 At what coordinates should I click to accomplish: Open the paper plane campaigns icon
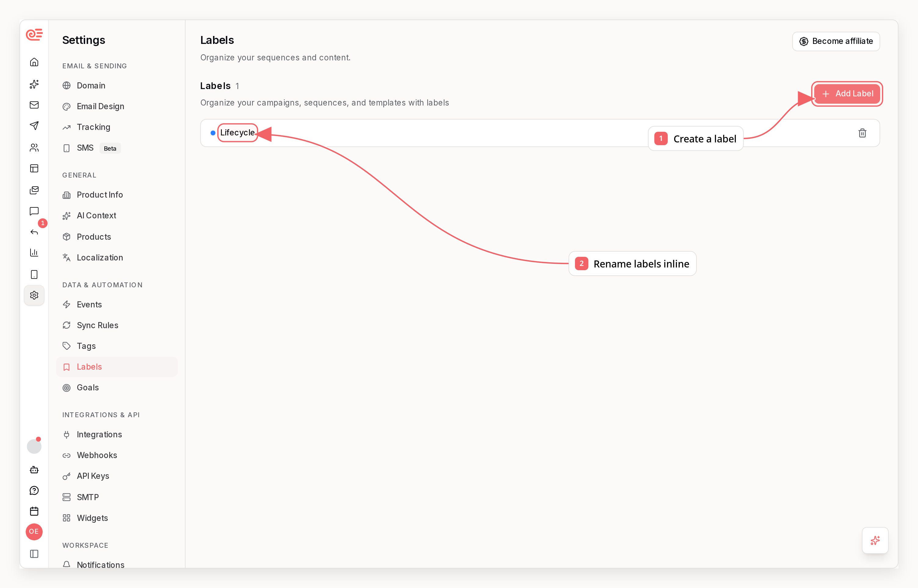[x=34, y=126]
